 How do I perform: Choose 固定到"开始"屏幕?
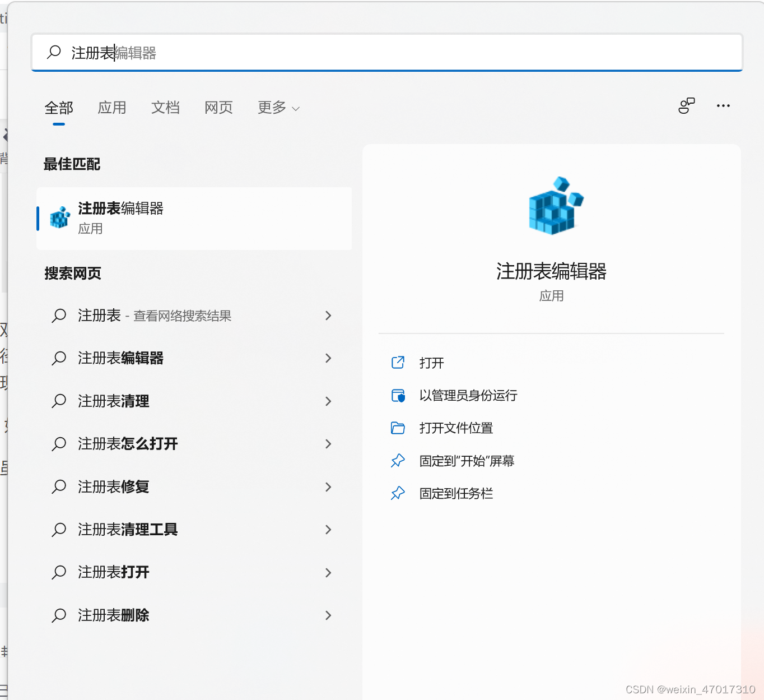pyautogui.click(x=467, y=461)
